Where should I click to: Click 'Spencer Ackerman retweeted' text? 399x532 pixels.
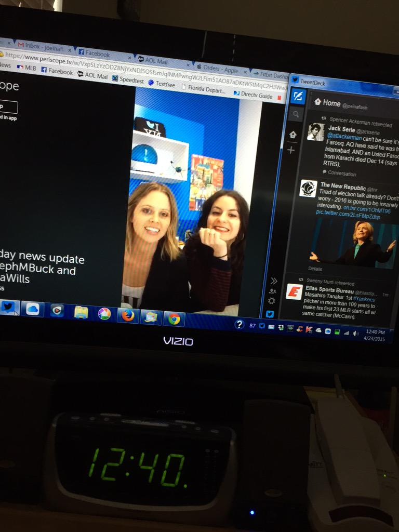point(361,122)
